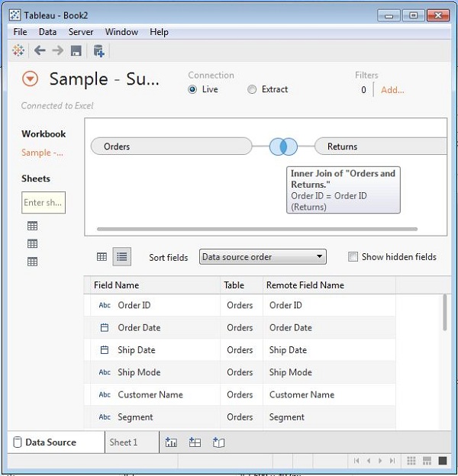Click the next sheet navigation arrow

click(380, 461)
